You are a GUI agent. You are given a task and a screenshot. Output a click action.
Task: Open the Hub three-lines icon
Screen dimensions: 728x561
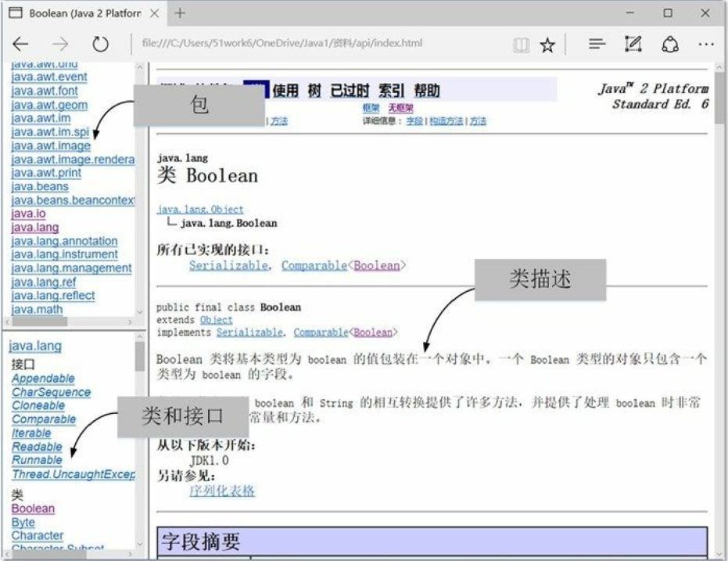point(597,44)
